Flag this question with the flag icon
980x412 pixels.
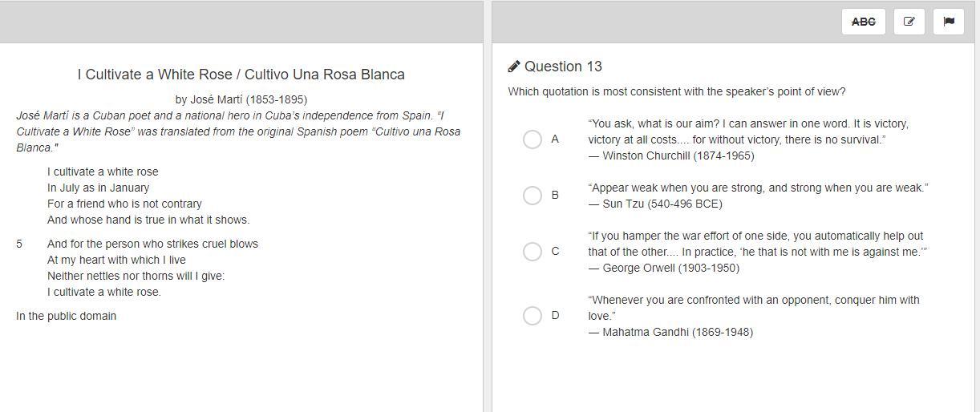tap(949, 22)
